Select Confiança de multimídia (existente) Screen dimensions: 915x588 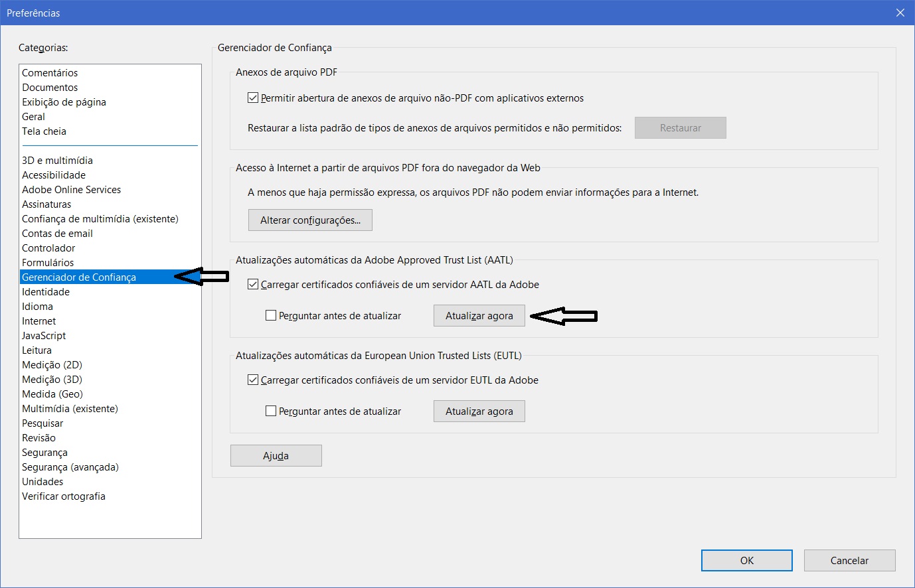[100, 219]
